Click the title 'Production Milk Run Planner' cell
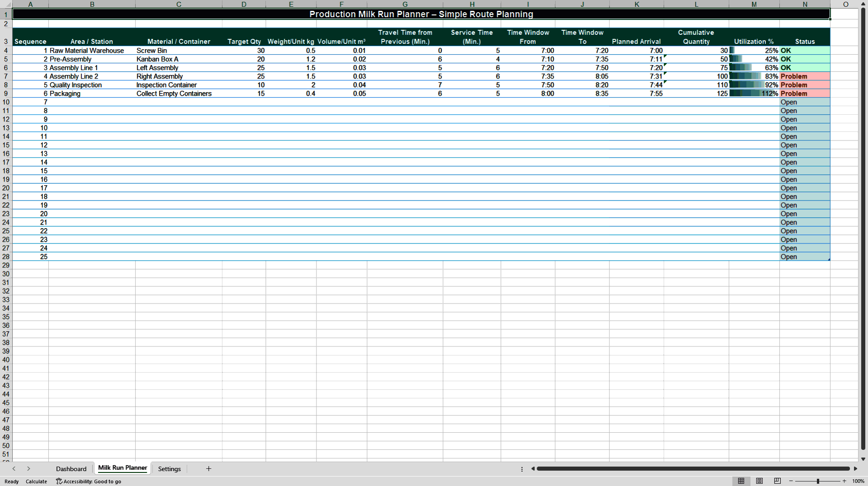 (x=421, y=14)
